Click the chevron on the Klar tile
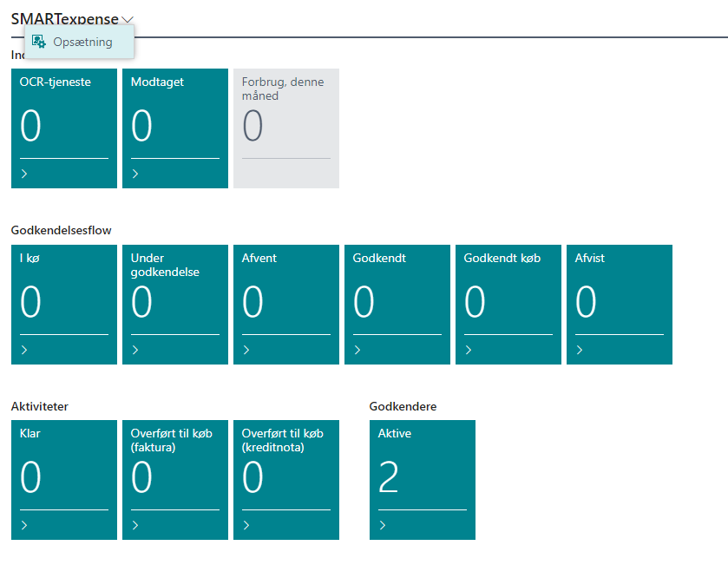728x565 pixels. (x=24, y=525)
